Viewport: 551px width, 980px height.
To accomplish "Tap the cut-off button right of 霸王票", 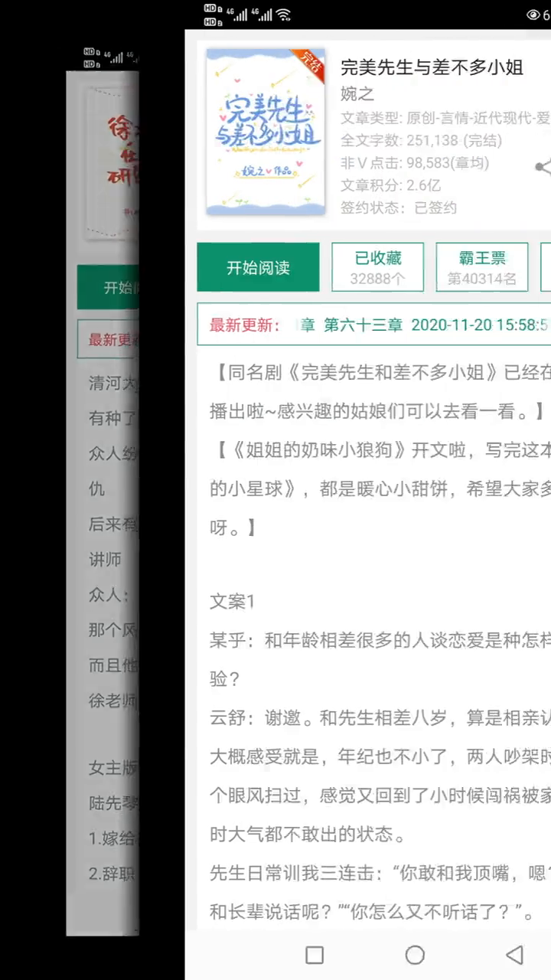I will (x=546, y=267).
